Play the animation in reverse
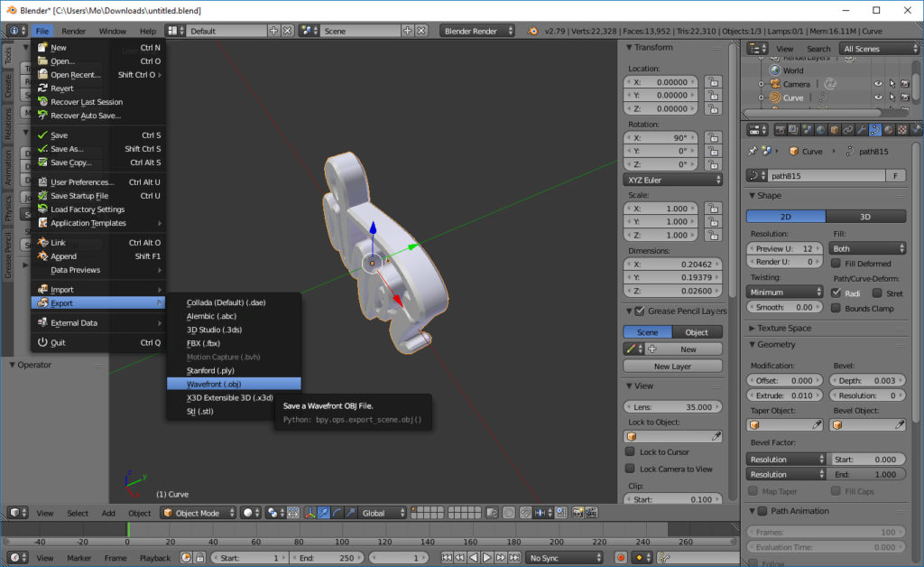Viewport: 924px width, 567px height. point(473,558)
